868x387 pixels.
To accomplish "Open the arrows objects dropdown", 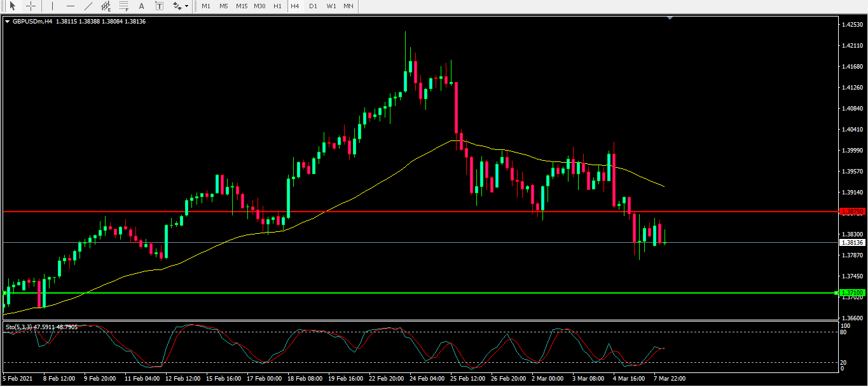I will tap(181, 6).
